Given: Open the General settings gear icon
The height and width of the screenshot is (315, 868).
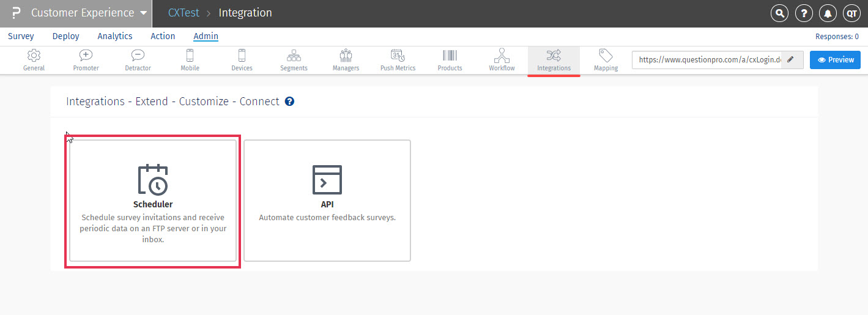Looking at the screenshot, I should (x=34, y=56).
